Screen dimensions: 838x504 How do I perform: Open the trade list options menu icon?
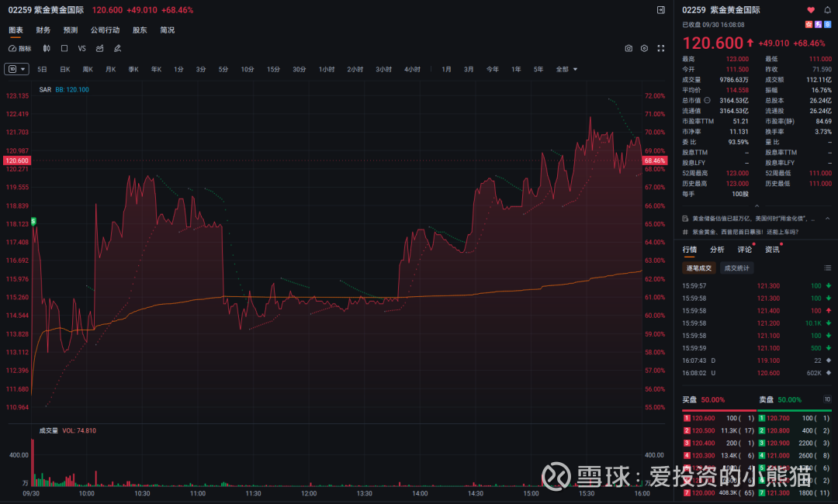827,268
